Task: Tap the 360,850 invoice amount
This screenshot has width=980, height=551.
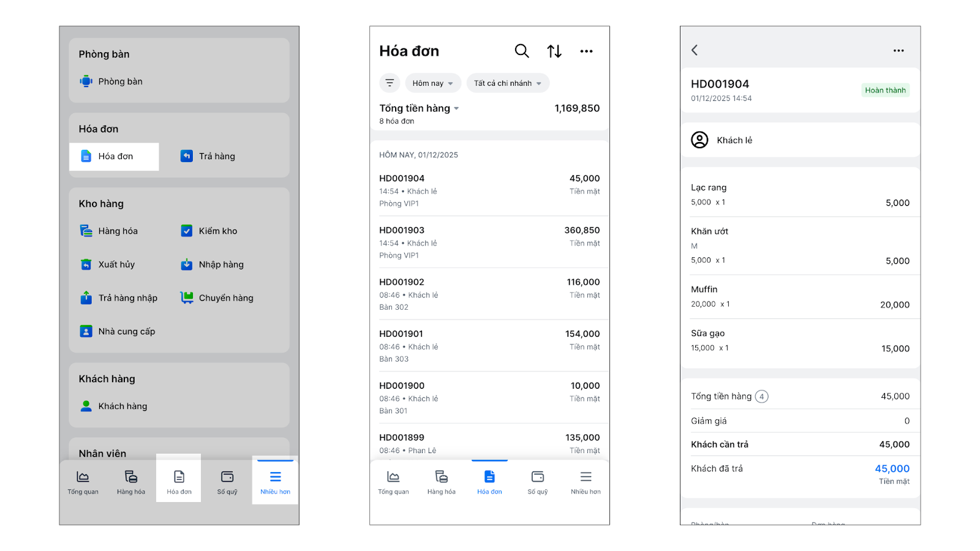Action: point(582,230)
